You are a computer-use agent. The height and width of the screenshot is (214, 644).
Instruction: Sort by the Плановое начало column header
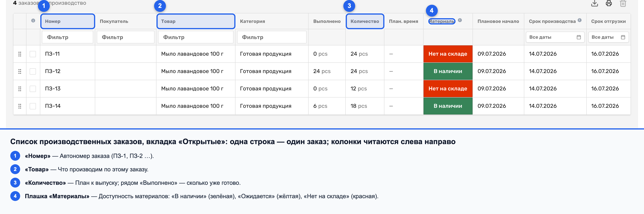498,22
